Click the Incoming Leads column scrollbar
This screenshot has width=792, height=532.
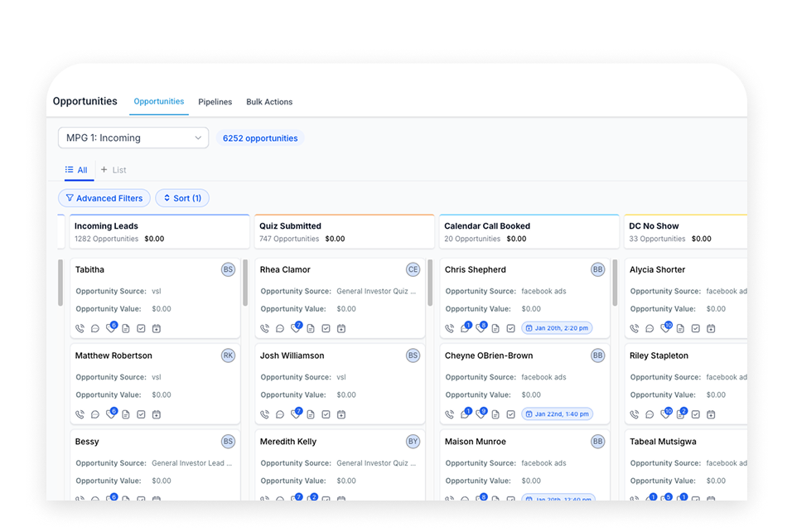pos(60,283)
